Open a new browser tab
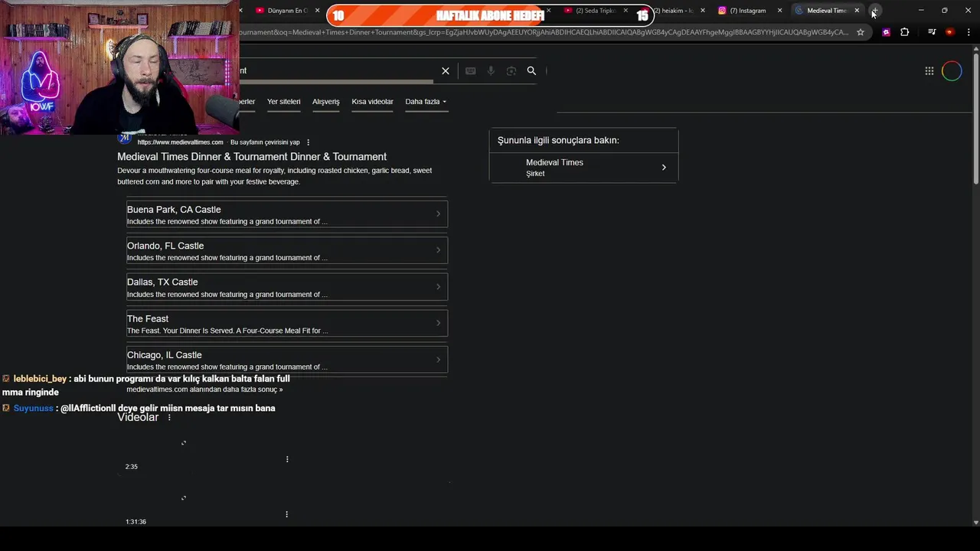The height and width of the screenshot is (551, 980). point(875,11)
